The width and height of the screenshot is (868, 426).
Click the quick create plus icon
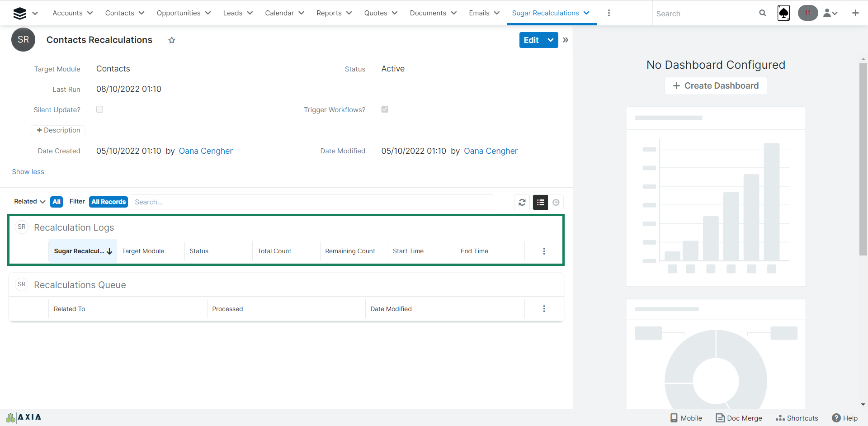click(855, 13)
